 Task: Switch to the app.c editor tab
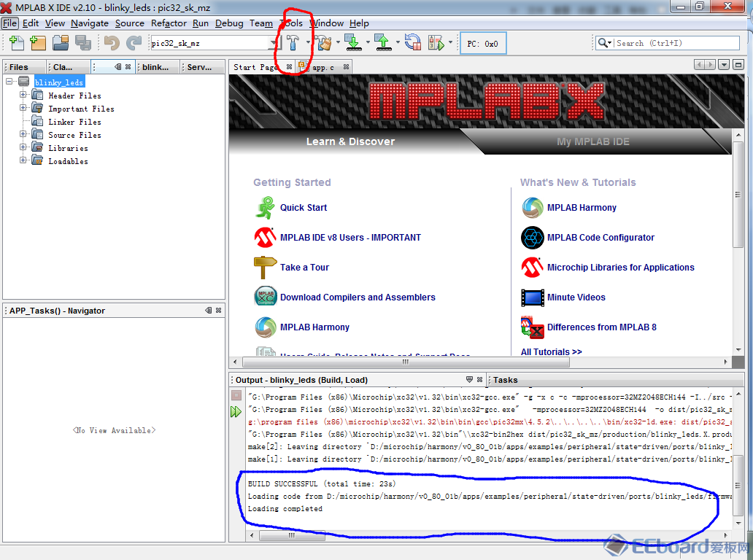click(x=323, y=68)
